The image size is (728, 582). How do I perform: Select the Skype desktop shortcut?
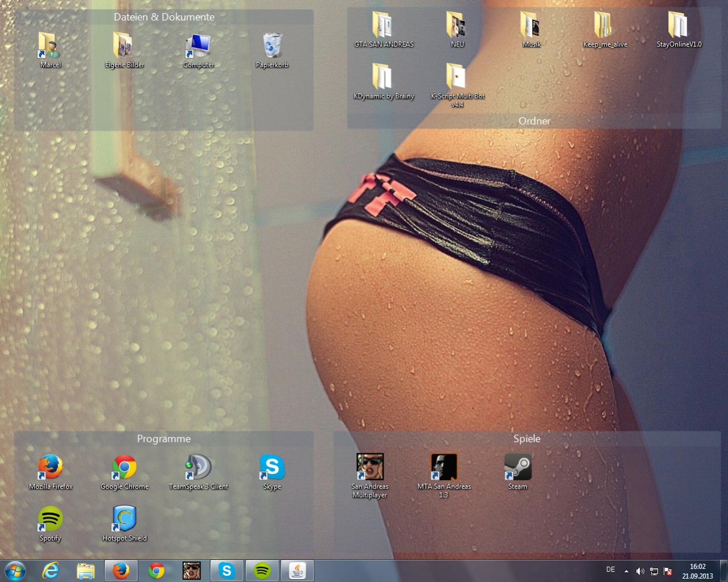click(272, 468)
